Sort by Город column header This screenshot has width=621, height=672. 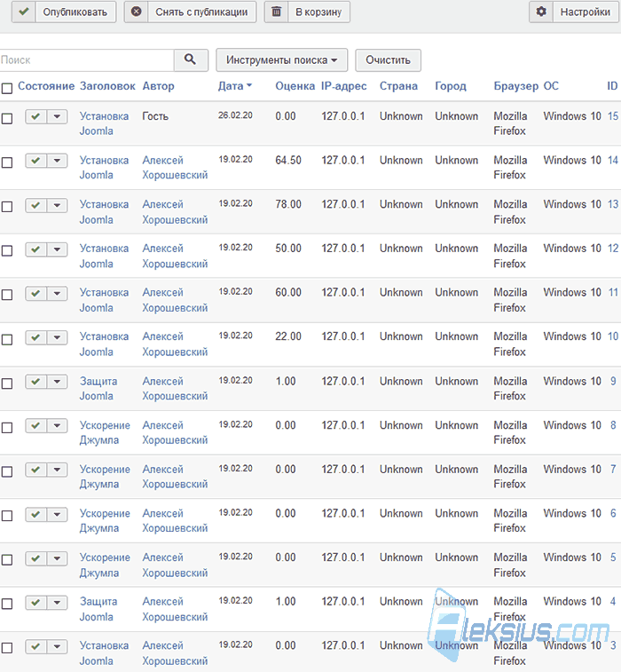pos(451,86)
